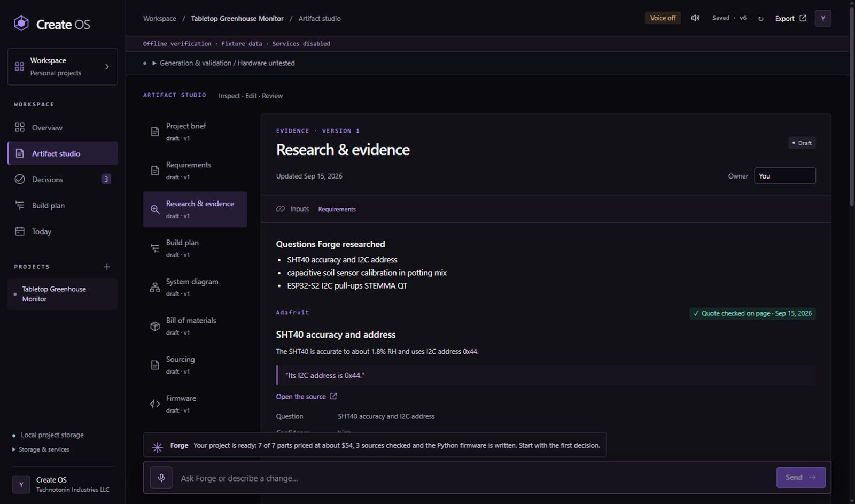The height and width of the screenshot is (504, 855).
Task: Click the speaker volume icon in header
Action: click(695, 18)
